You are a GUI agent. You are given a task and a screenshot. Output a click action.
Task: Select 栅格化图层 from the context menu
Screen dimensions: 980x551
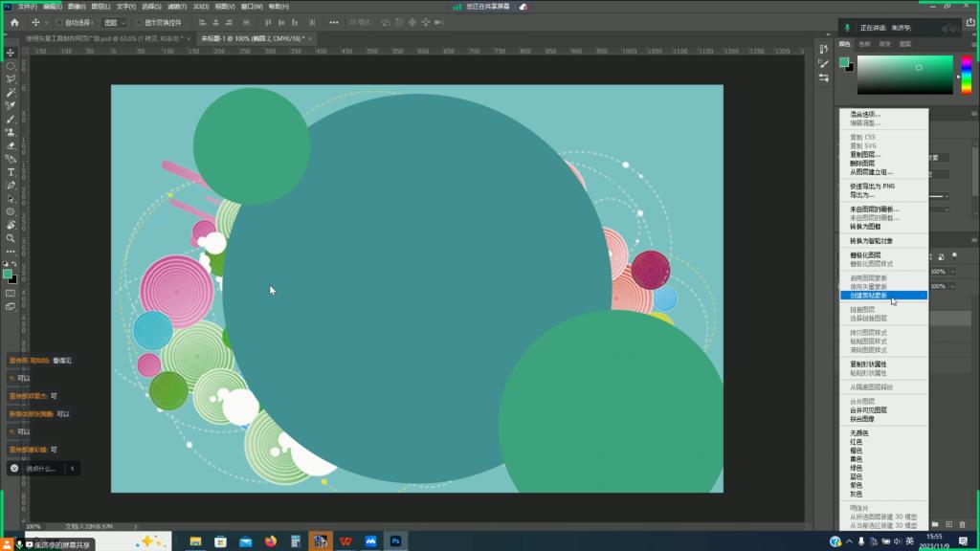pos(865,255)
